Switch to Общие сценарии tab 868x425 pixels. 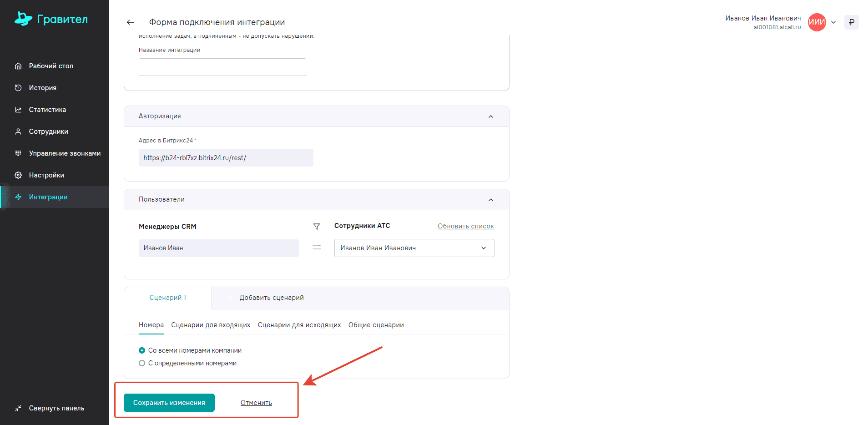(376, 325)
